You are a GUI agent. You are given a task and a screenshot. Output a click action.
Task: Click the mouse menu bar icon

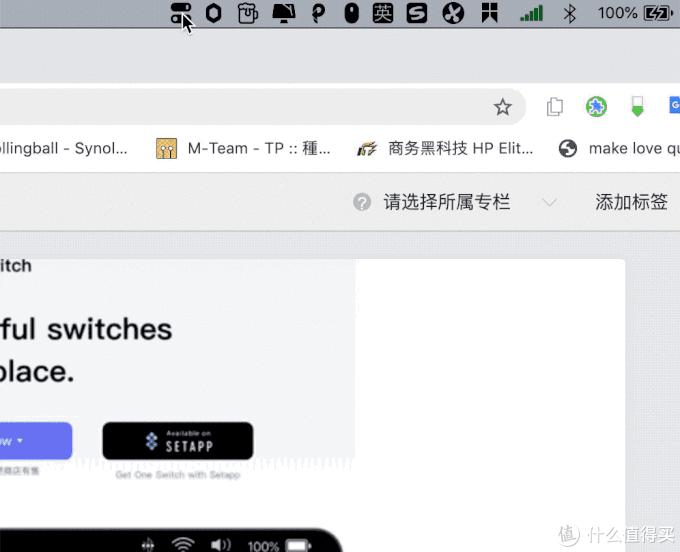tap(351, 13)
